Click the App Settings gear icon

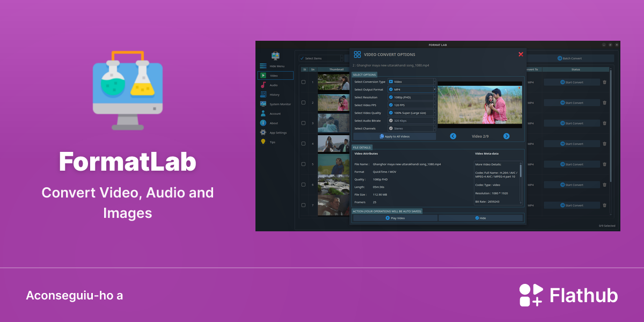click(263, 133)
